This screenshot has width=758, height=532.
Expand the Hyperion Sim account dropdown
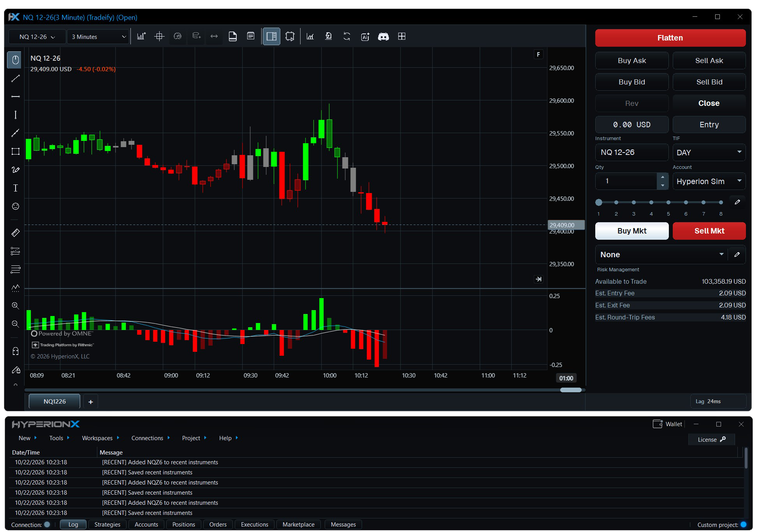709,181
